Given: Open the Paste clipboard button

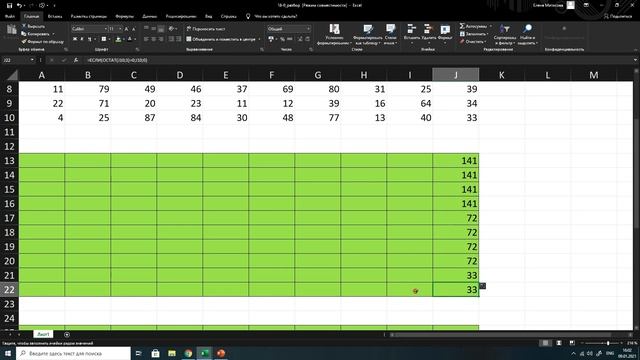Looking at the screenshot, I should [x=11, y=32].
